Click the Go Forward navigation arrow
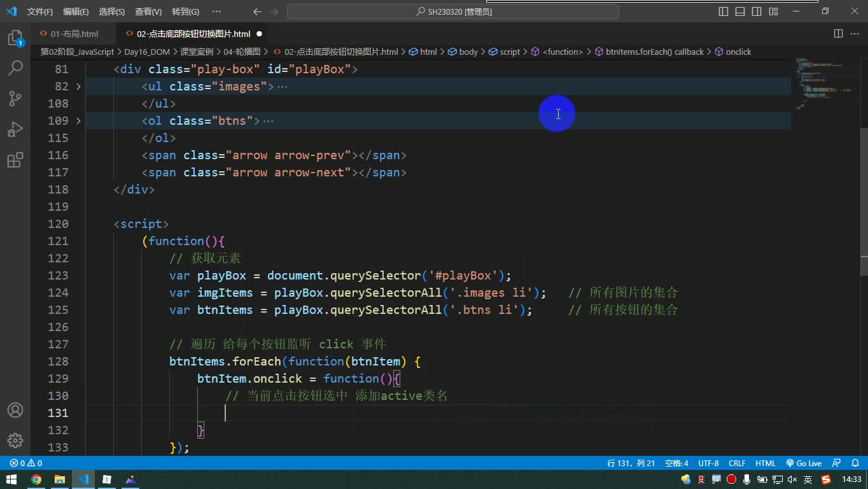This screenshot has width=868, height=489. pyautogui.click(x=274, y=11)
